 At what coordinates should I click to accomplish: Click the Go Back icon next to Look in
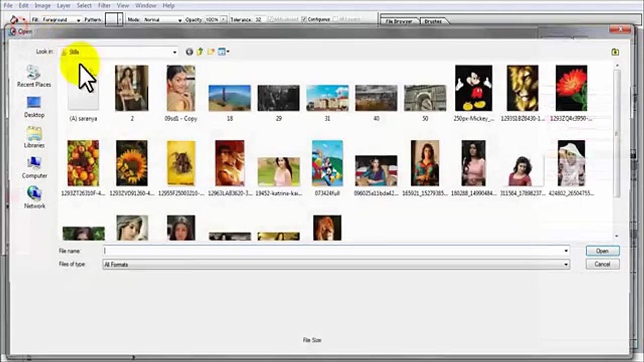[x=189, y=52]
